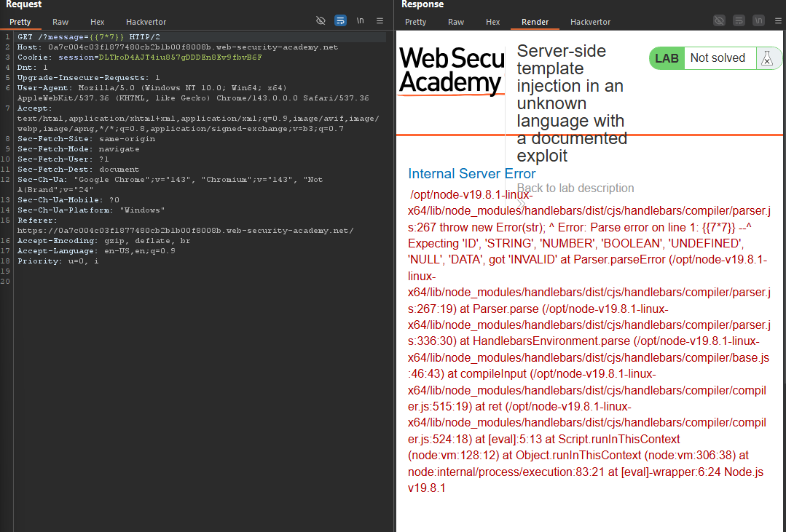The image size is (786, 532).
Task: Click the Accept-Encoding header
Action: 103,240
